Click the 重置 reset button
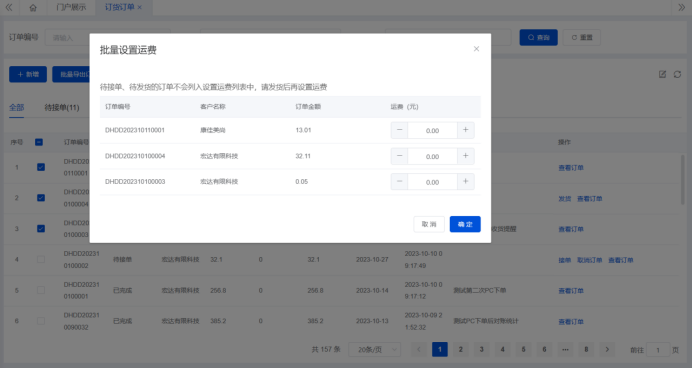Image resolution: width=693 pixels, height=368 pixels. (x=582, y=38)
